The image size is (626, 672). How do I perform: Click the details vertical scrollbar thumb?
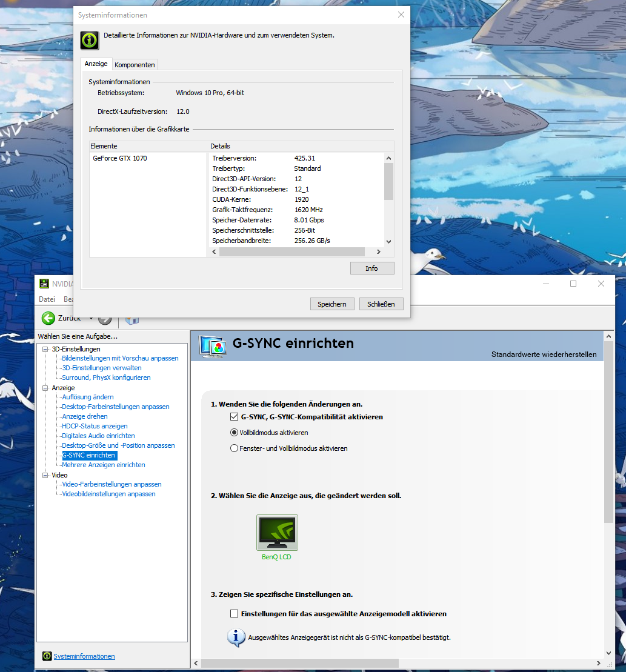(x=388, y=181)
